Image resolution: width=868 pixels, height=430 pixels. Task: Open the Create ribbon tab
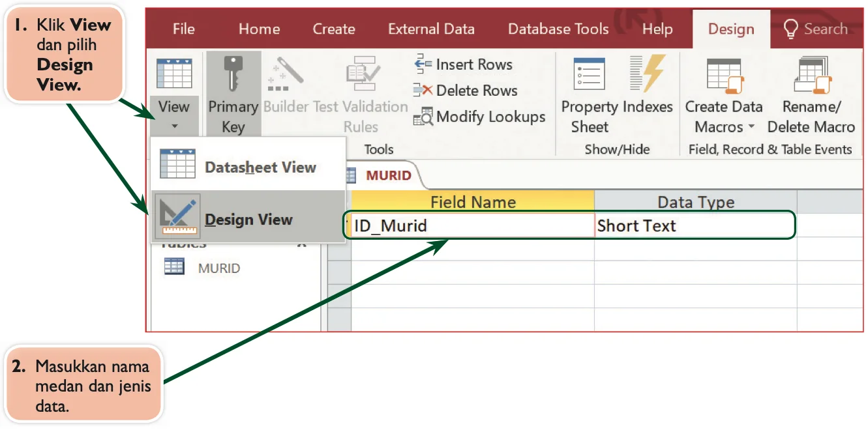pos(334,29)
